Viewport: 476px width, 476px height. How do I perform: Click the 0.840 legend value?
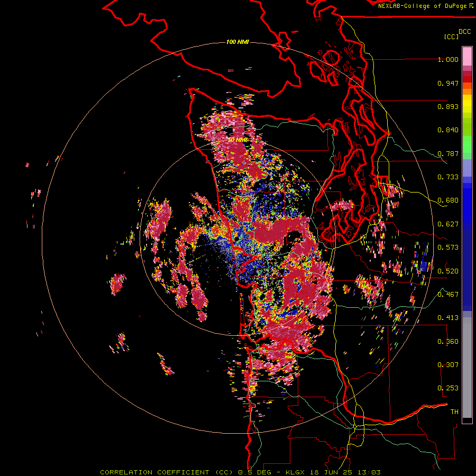click(448, 130)
